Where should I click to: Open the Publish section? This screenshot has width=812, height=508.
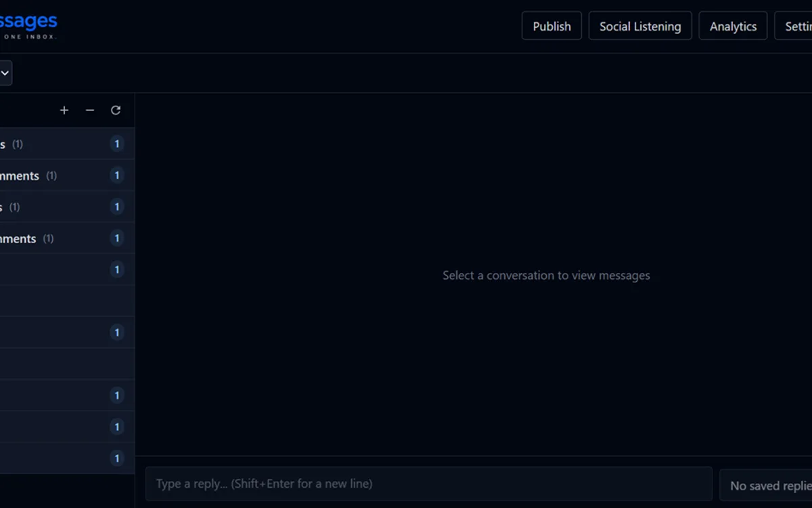551,26
